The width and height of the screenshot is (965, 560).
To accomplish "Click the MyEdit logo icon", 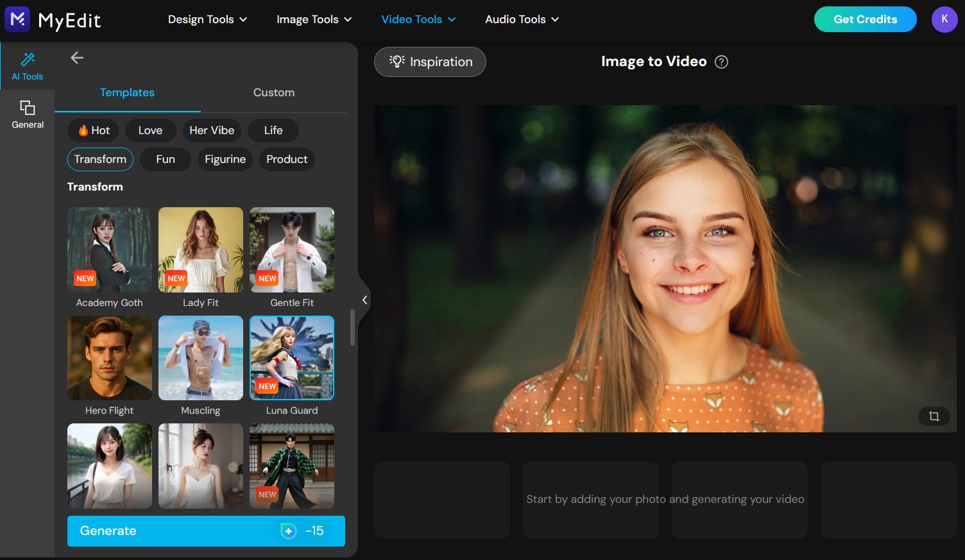I will pos(17,19).
